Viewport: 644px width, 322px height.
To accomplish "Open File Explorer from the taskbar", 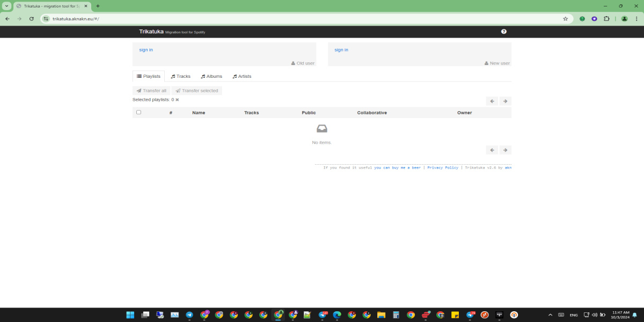I will point(381,315).
